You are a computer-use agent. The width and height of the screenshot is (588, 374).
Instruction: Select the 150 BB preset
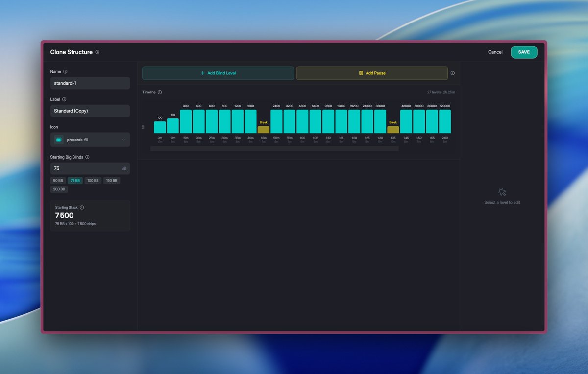tap(112, 181)
